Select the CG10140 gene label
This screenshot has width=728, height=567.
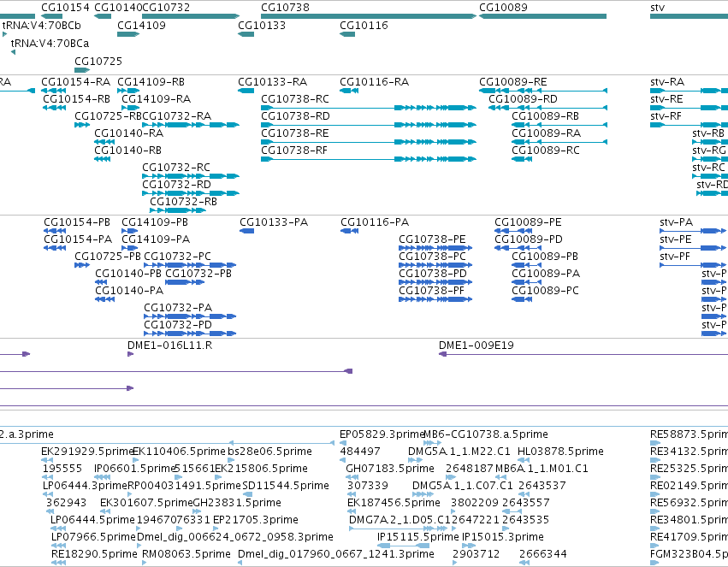click(x=118, y=8)
